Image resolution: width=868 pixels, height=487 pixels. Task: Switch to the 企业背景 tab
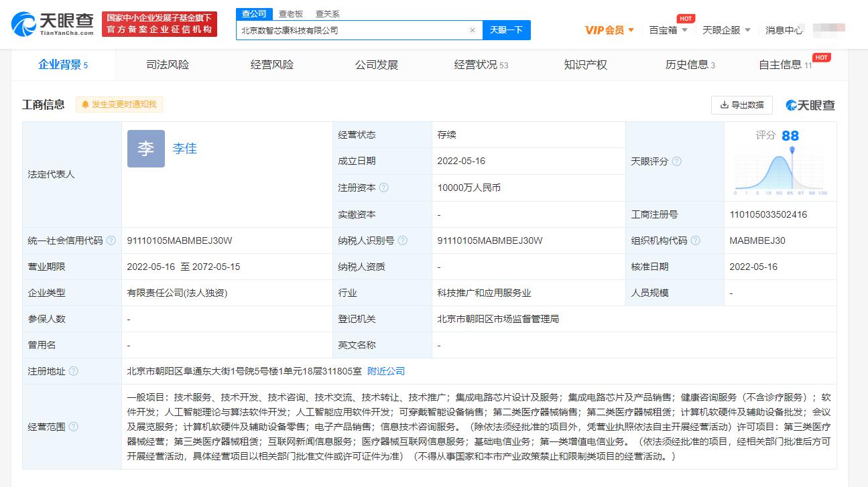point(63,65)
